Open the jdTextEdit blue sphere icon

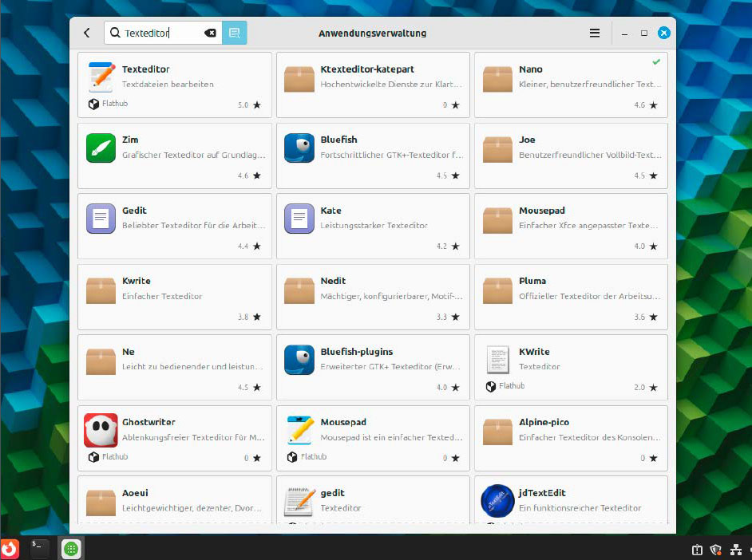tap(497, 501)
